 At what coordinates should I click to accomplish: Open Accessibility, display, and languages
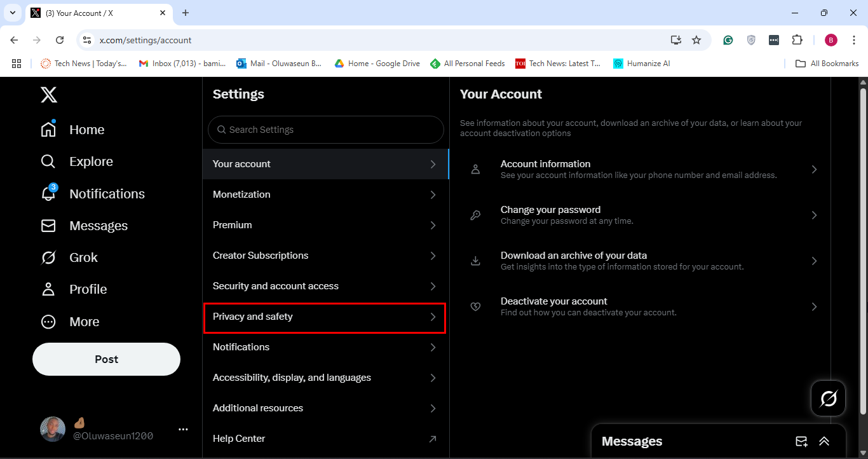pyautogui.click(x=324, y=378)
